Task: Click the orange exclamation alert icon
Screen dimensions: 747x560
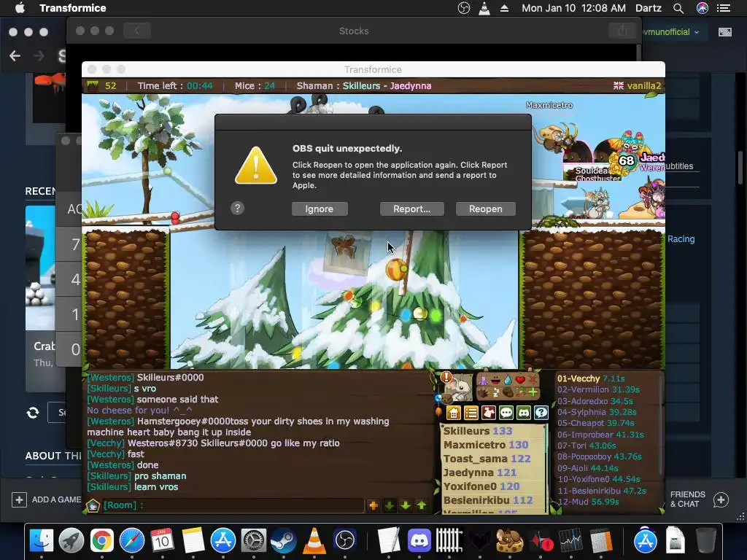Action: tap(446, 377)
